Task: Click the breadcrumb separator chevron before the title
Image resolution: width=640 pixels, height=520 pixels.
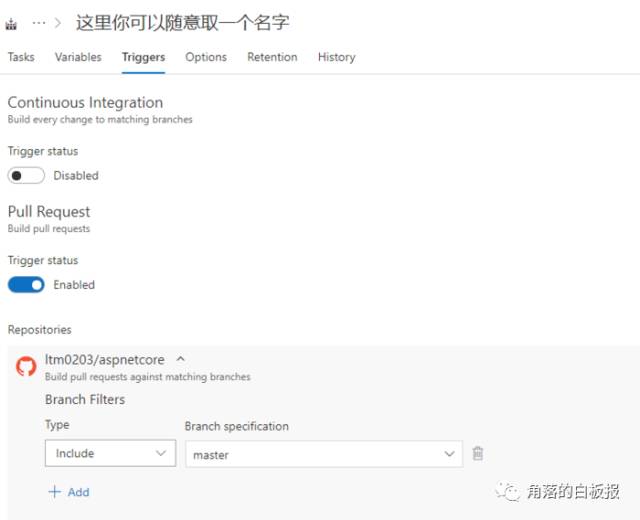Action: [58, 23]
